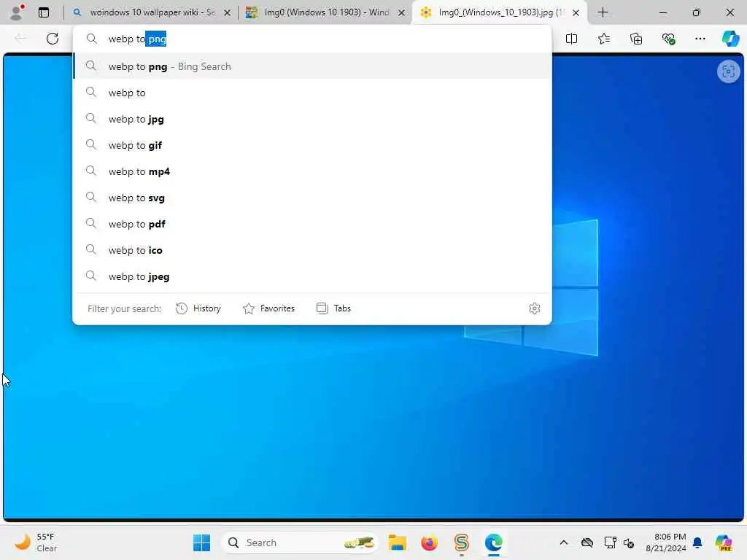Click the address bar with 'webp to png'

312,39
